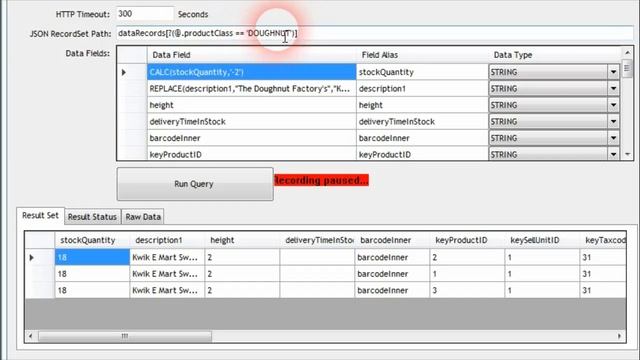Sort results by height column header
The height and width of the screenshot is (360, 640).
242,240
